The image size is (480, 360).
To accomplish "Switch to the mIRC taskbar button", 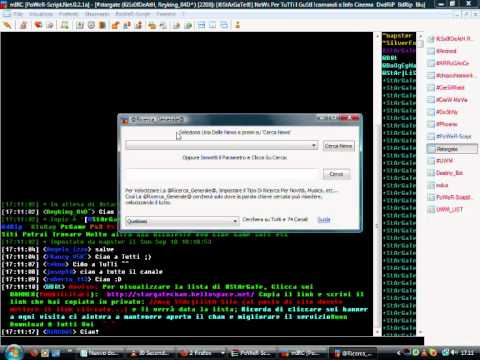I will (x=302, y=353).
